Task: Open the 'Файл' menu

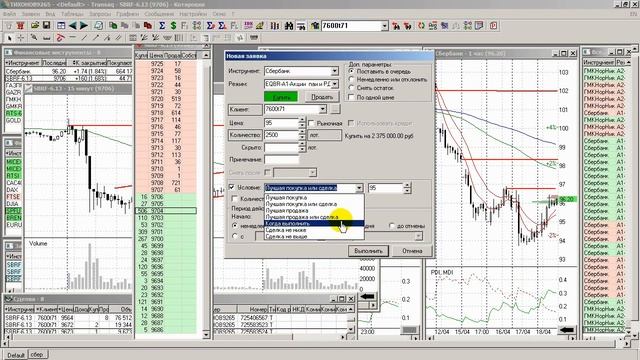Action: (x=9, y=13)
